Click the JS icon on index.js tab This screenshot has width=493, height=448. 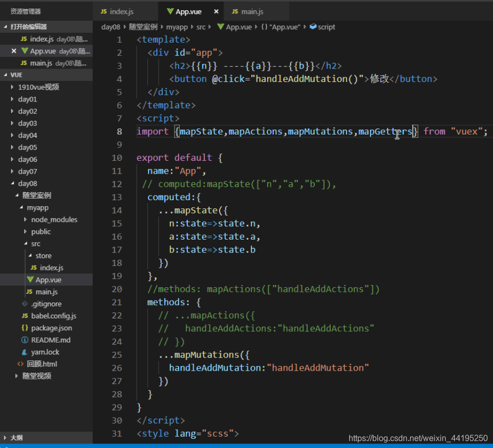coord(103,12)
